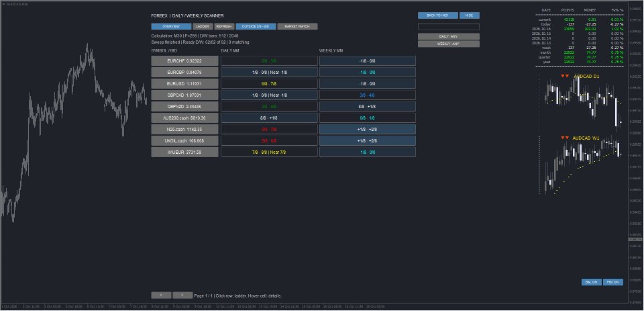The width and height of the screenshot is (644, 311).
Task: Open the EURUSD row ladder
Action: [184, 83]
